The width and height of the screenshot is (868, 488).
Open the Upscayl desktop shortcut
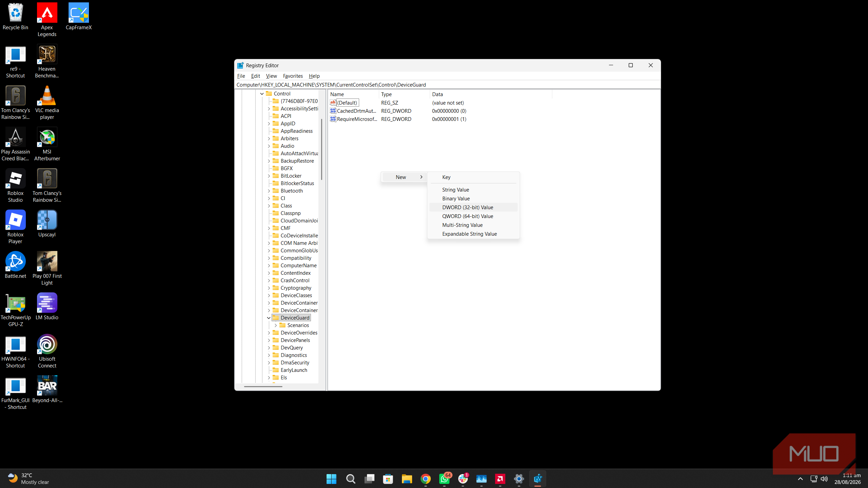(47, 223)
